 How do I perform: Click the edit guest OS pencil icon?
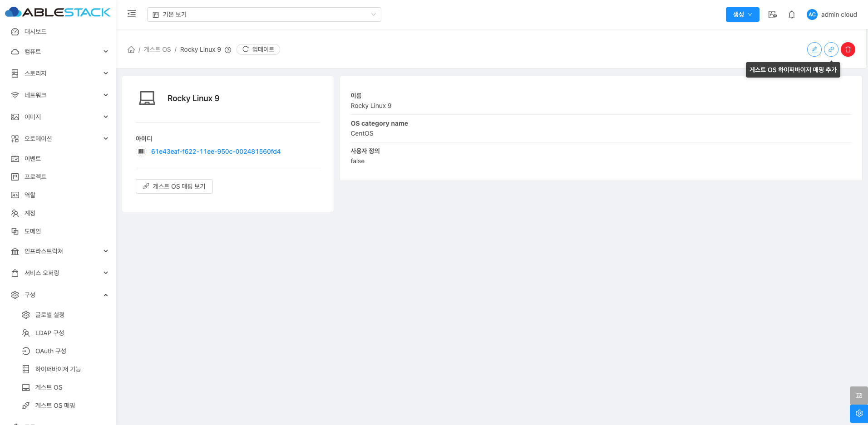click(x=814, y=49)
